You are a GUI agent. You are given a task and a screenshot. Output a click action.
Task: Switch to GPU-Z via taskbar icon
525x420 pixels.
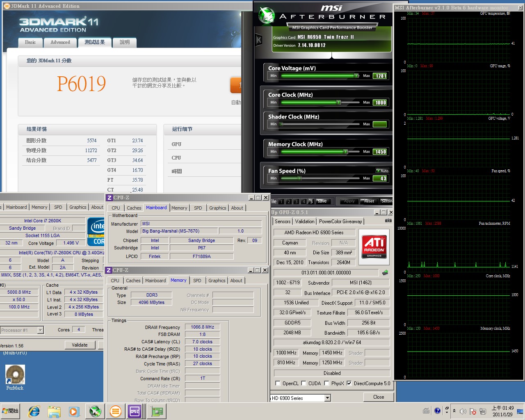pyautogui.click(x=157, y=411)
